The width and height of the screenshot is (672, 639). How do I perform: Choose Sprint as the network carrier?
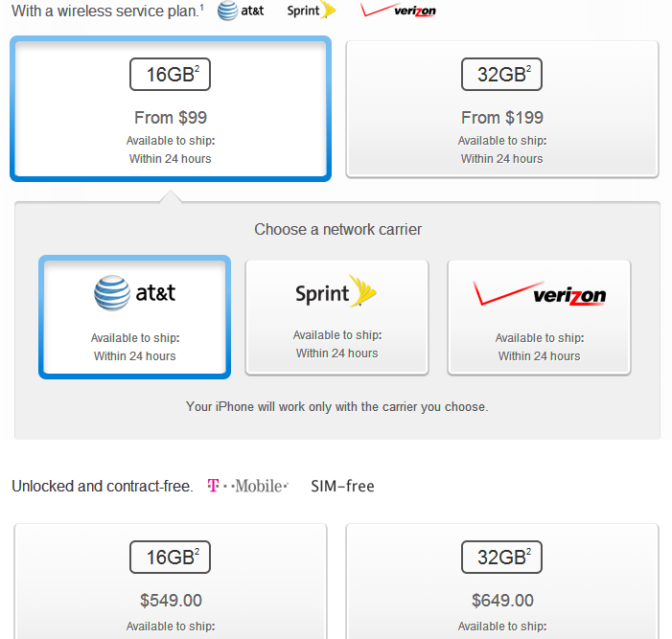point(336,317)
